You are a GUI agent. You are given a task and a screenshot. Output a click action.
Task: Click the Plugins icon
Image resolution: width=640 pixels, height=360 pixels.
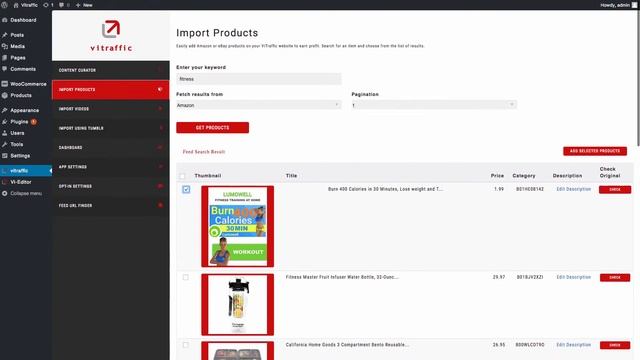pos(5,122)
